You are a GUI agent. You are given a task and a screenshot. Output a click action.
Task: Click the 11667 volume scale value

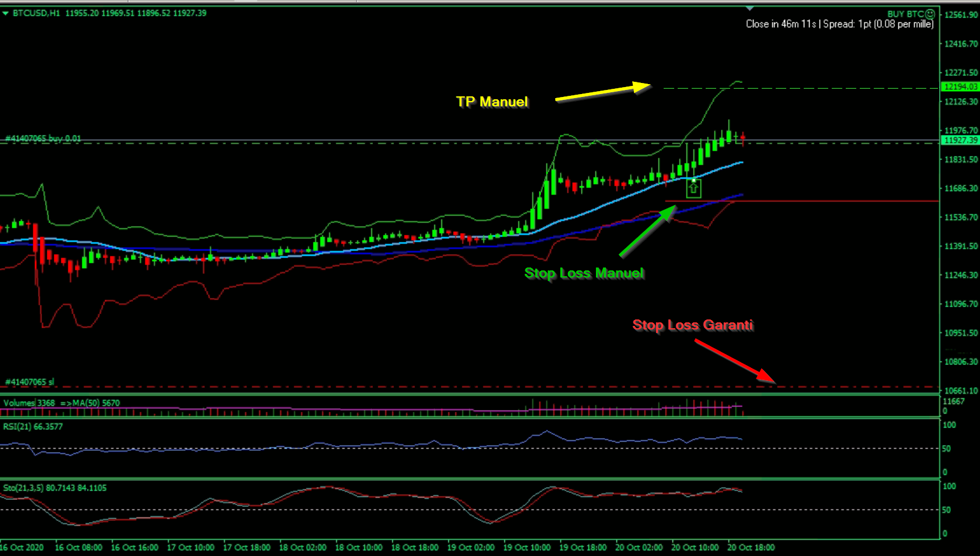[954, 401]
